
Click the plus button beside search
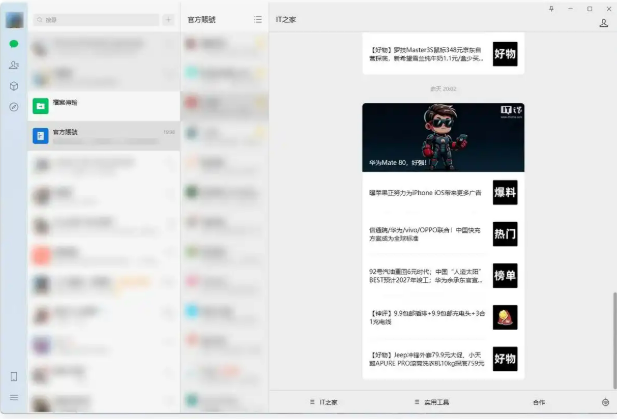pyautogui.click(x=168, y=20)
